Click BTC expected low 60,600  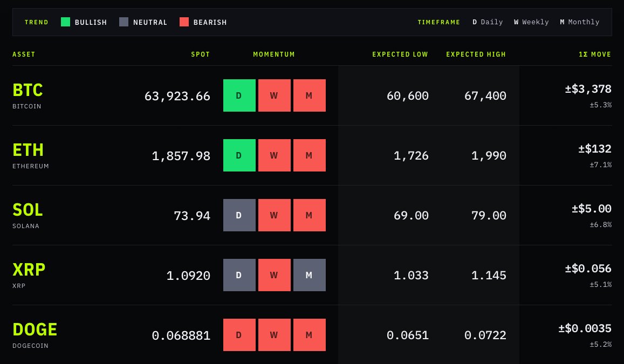pyautogui.click(x=408, y=95)
